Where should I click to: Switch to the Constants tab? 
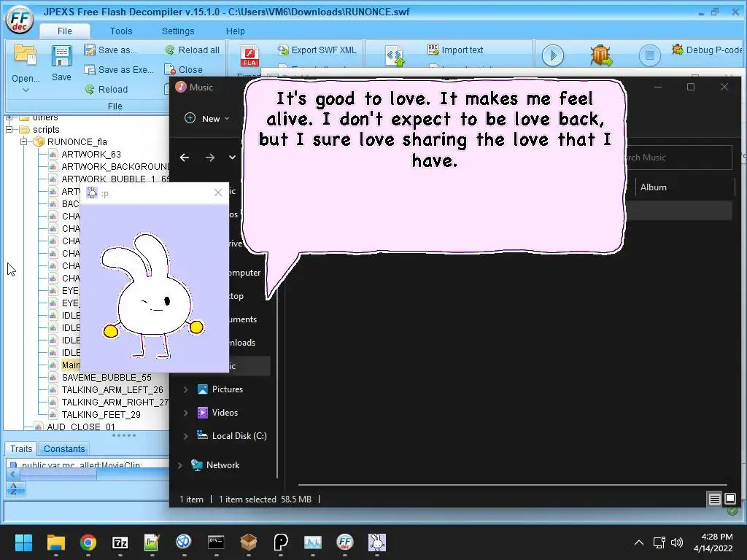(64, 448)
